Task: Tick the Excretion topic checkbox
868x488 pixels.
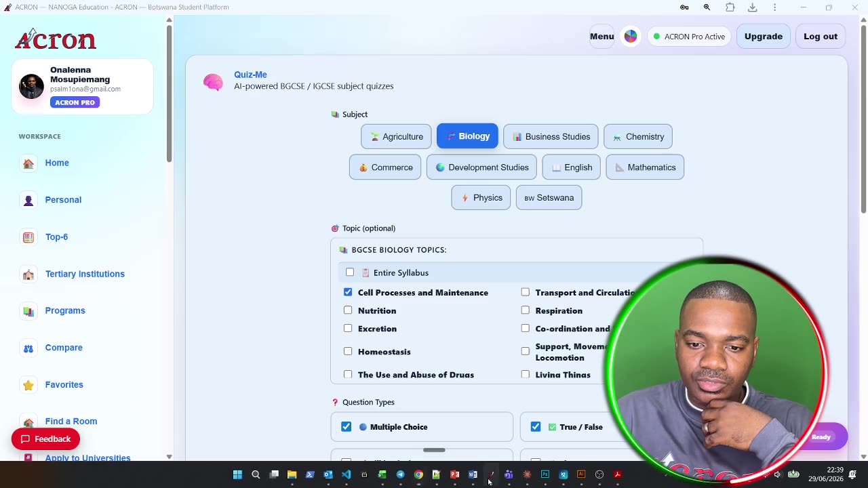Action: [x=348, y=328]
